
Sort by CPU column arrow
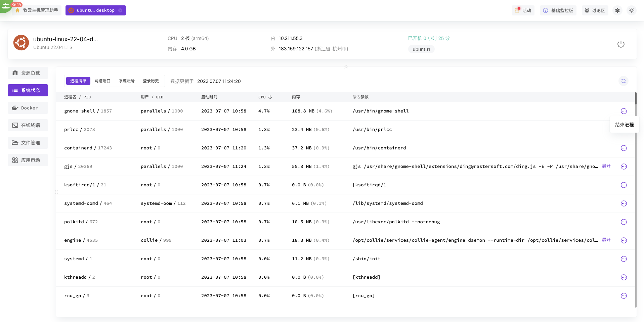(x=270, y=97)
